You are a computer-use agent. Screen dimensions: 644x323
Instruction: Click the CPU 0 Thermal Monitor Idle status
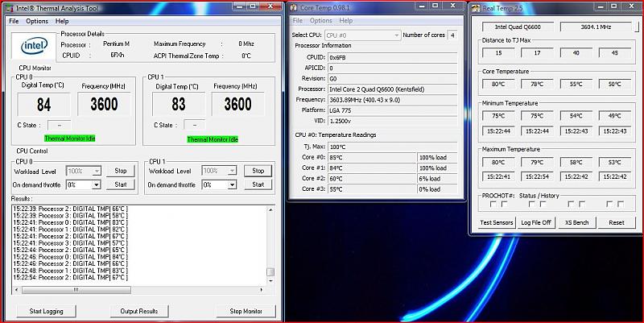coord(70,139)
